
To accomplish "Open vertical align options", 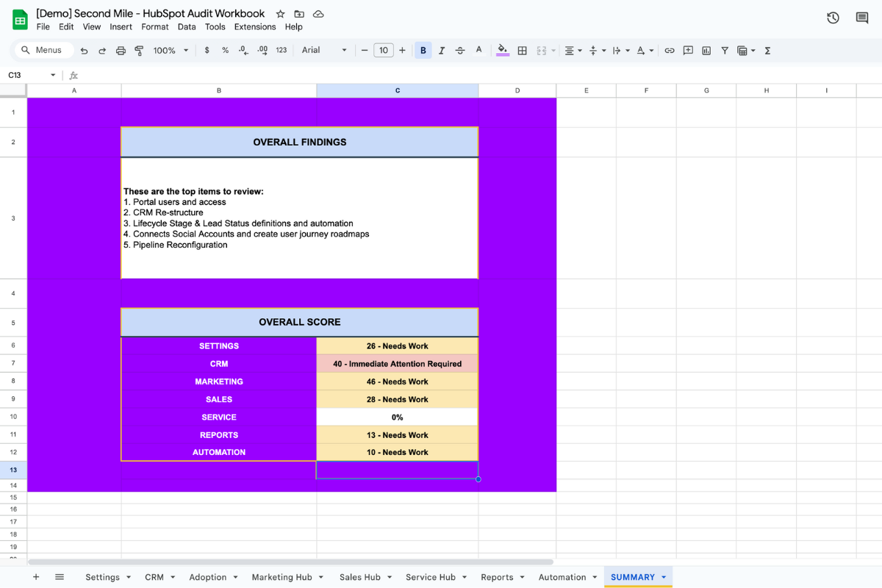I will pos(597,51).
